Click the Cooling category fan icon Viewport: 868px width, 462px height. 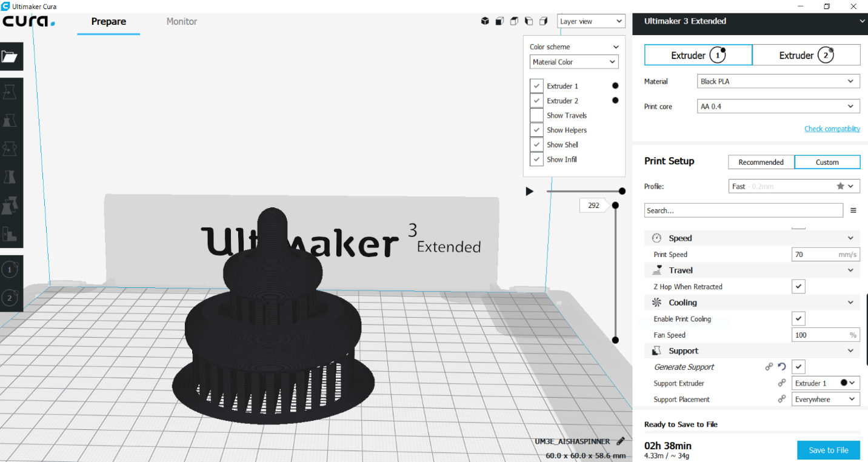656,303
